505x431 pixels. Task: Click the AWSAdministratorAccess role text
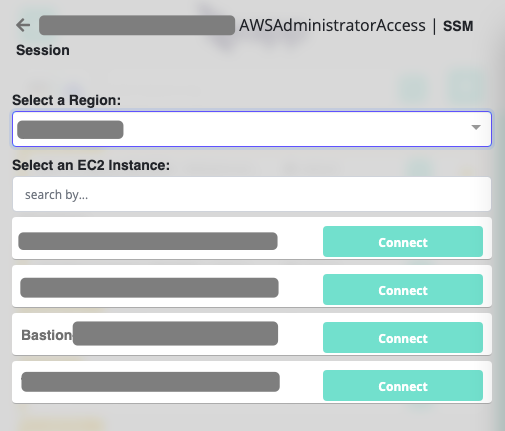point(332,26)
